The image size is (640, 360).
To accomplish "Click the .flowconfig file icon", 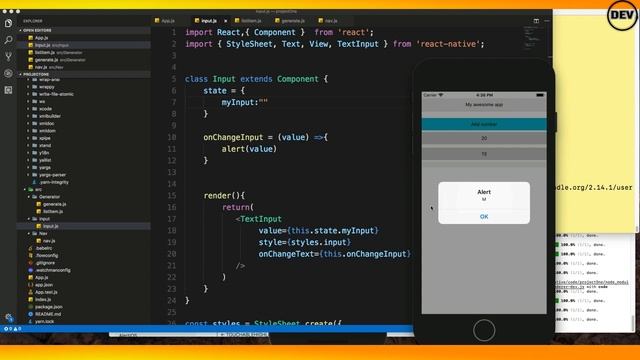I will coord(31,256).
